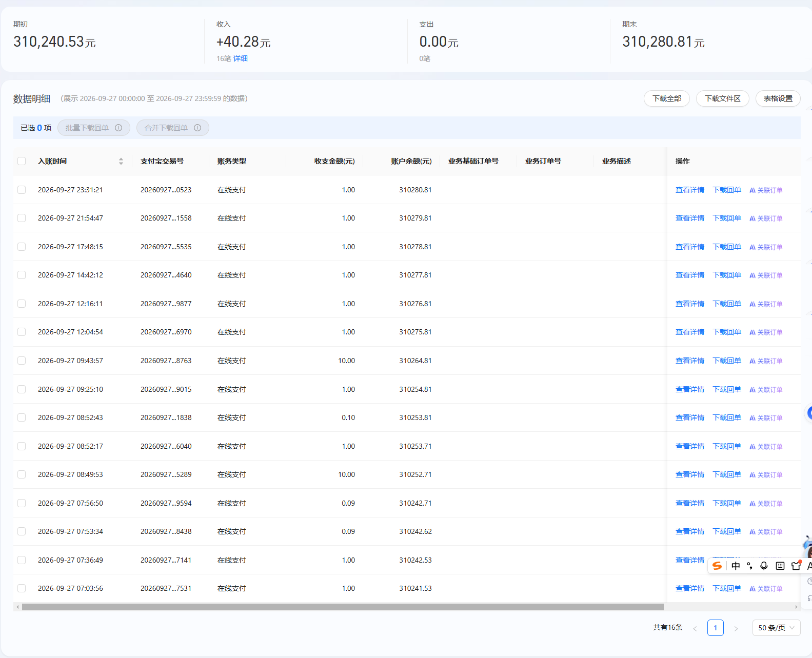
Task: Click info icon beside 批量下载回单
Action: click(118, 128)
